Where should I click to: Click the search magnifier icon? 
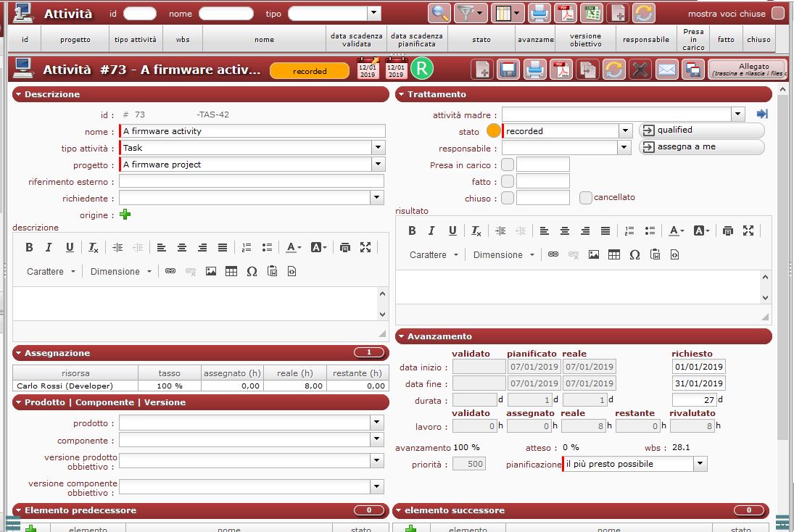click(439, 13)
